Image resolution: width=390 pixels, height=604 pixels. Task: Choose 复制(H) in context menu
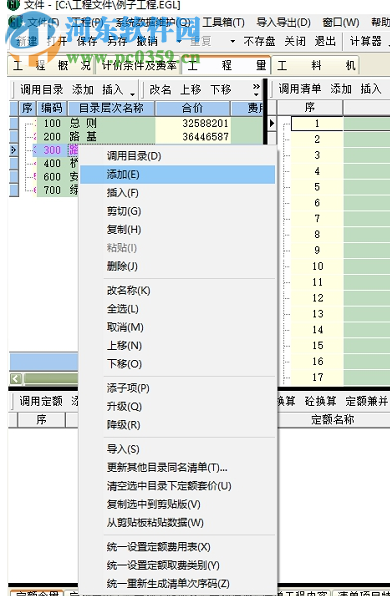[124, 230]
